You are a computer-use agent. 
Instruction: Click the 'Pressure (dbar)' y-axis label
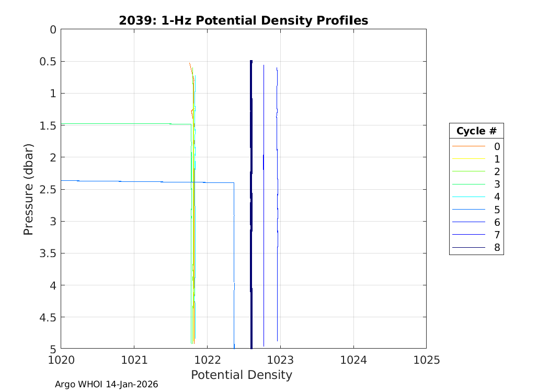pos(28,189)
